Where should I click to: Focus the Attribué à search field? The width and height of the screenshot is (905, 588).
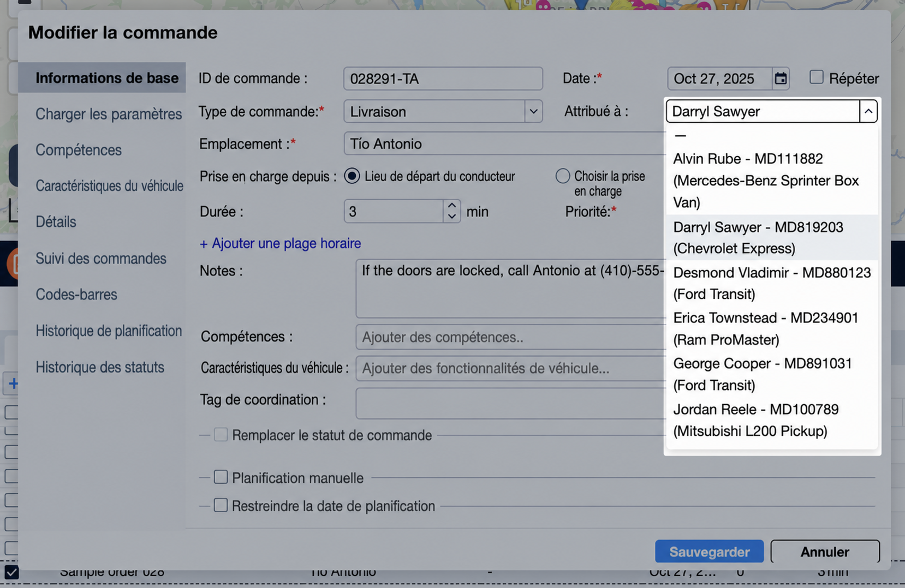tap(763, 111)
